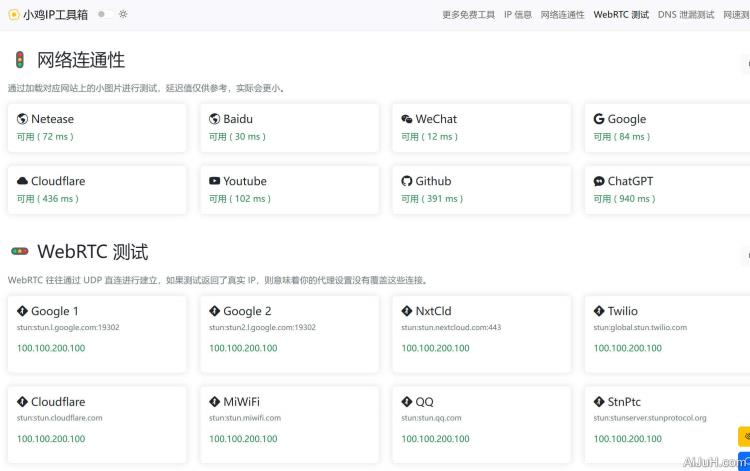Click the ChatGPT chat bubble icon
Screen dimensions: 750x471
point(598,181)
